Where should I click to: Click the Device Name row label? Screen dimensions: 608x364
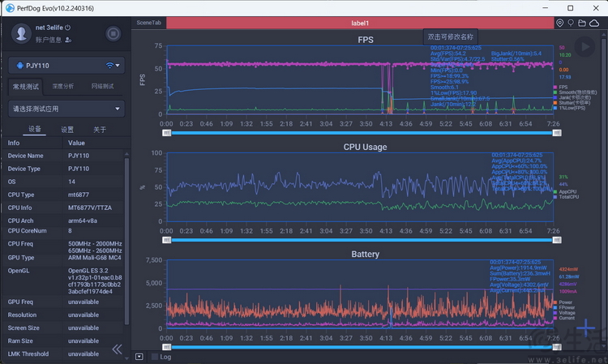25,156
